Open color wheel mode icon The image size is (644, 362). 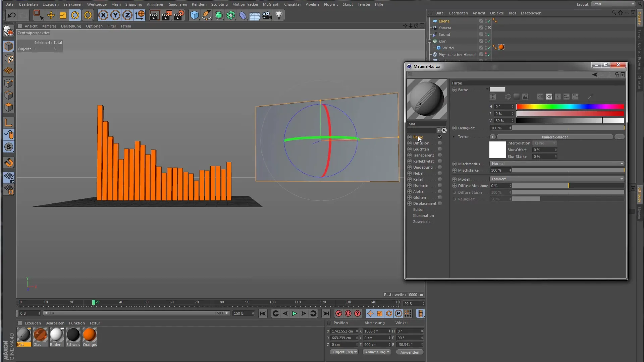pos(508,97)
